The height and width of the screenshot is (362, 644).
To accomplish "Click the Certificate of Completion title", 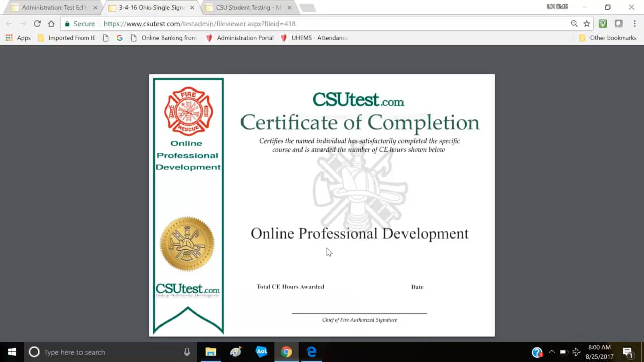I will tap(360, 122).
